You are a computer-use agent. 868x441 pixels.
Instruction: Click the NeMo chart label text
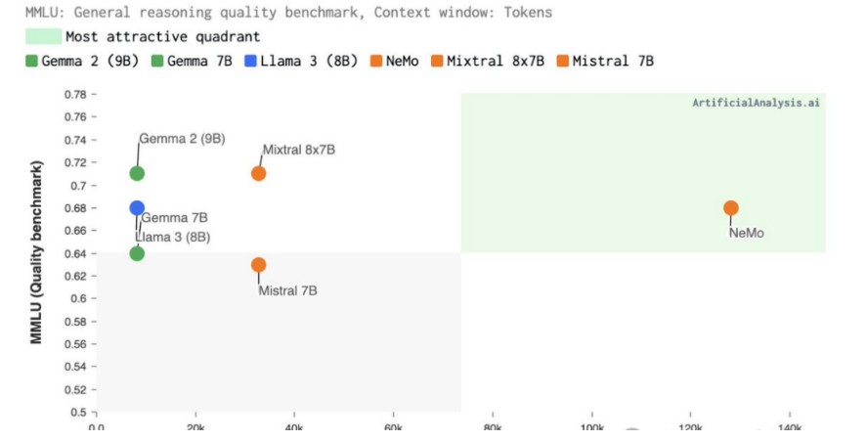tap(746, 234)
